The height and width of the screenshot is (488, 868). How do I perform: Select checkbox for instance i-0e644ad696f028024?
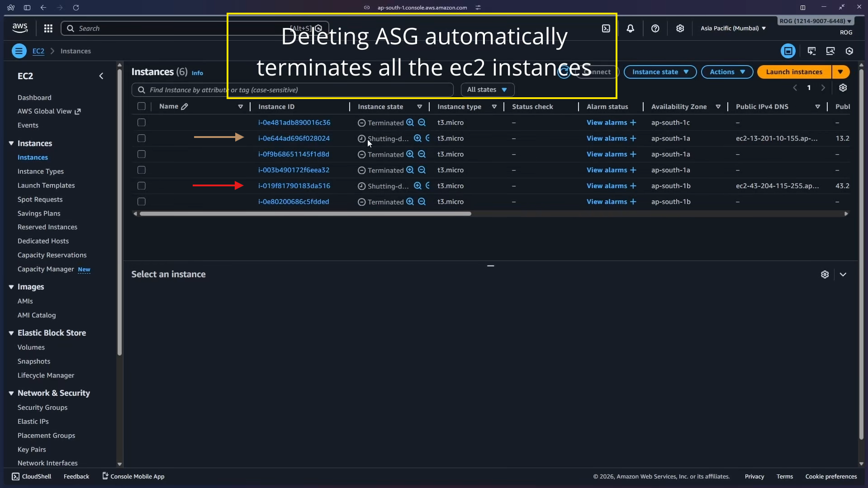(141, 138)
